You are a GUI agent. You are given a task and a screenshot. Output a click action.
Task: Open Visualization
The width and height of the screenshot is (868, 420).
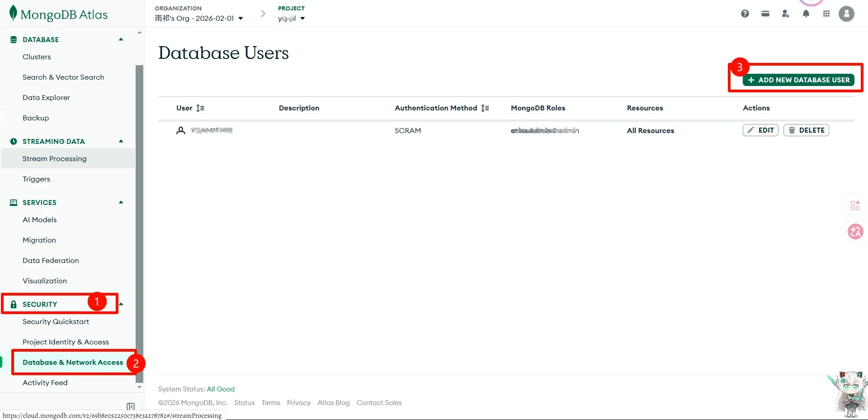[x=45, y=281]
